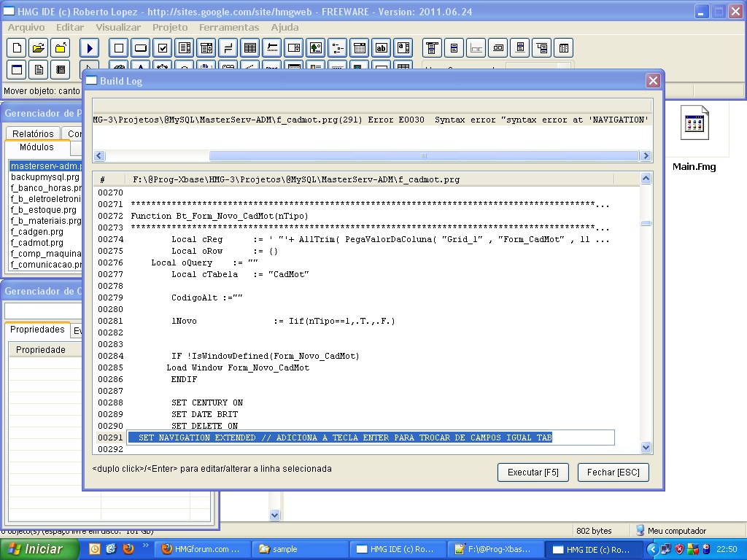Viewport: 747px width, 560px height.
Task: Select the Tree control toolbar icon
Action: pos(338,48)
